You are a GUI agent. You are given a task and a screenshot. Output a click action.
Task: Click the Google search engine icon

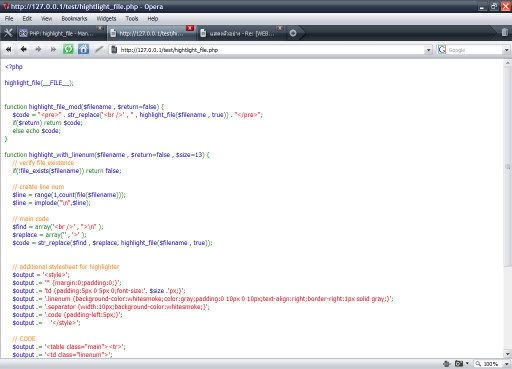tap(442, 50)
